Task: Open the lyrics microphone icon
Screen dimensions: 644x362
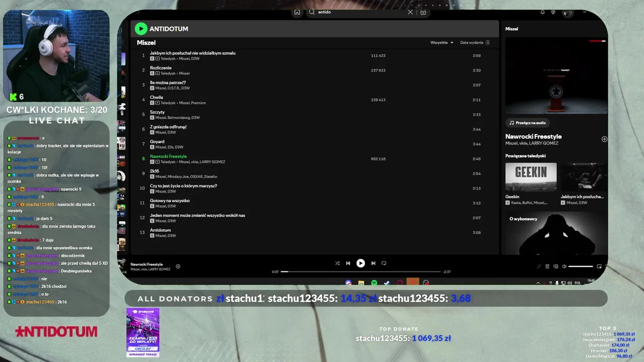Action: pos(539,266)
